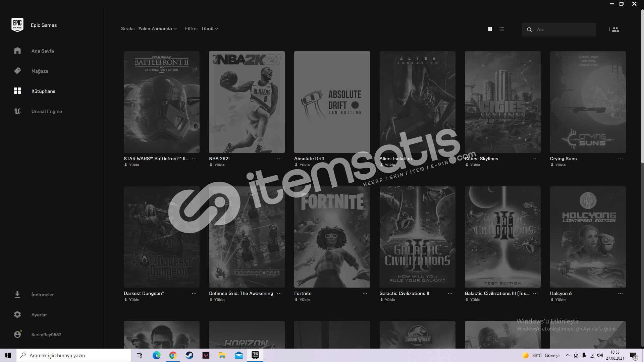Open more options for Crying Suns
This screenshot has width=644, height=362.
point(621,159)
